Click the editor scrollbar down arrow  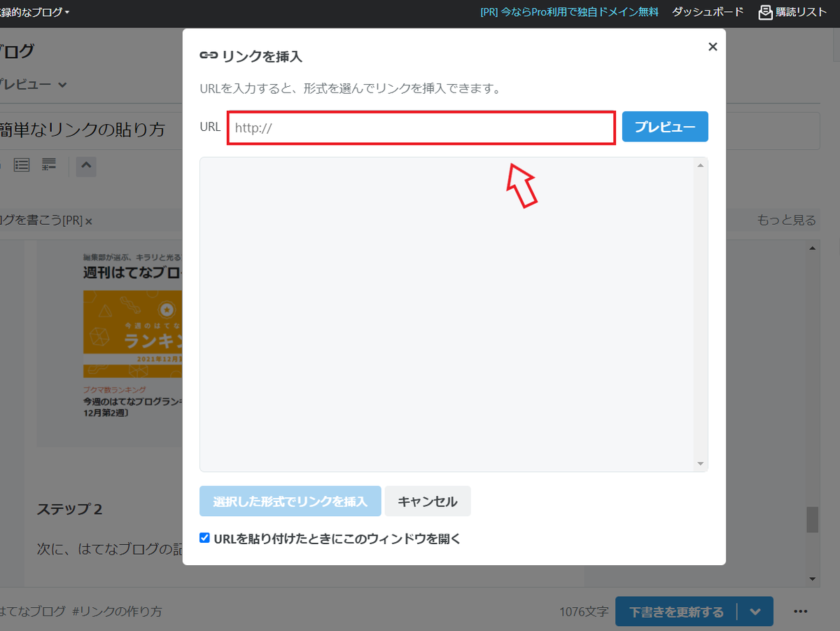813,578
